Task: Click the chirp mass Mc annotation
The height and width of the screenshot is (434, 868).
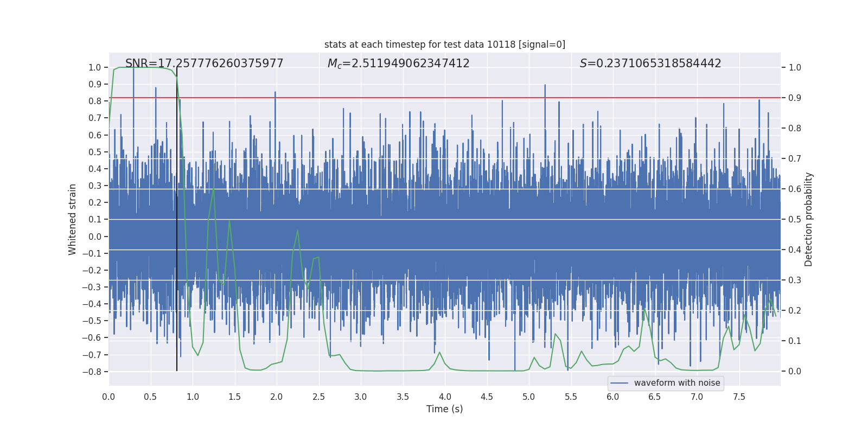Action: (x=398, y=63)
